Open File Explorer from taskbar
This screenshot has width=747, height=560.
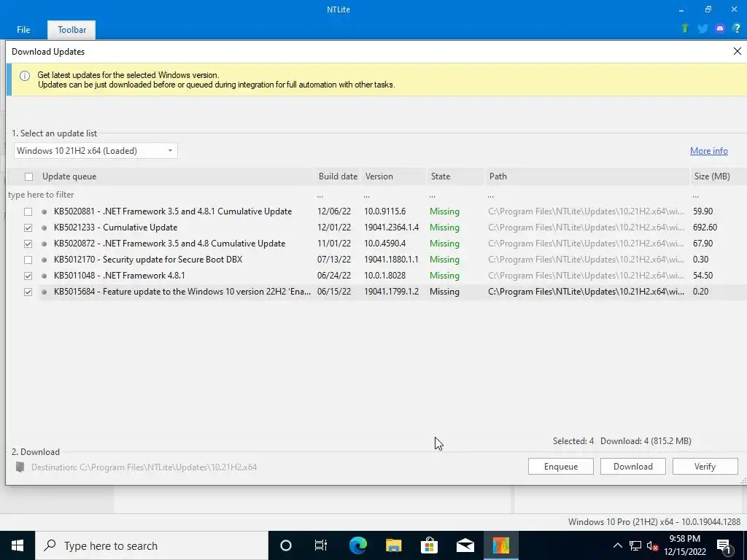[393, 545]
